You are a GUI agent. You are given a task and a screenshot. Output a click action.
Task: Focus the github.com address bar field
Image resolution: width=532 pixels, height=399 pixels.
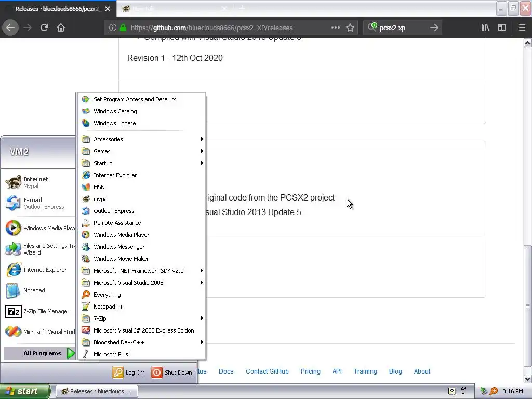tap(231, 28)
